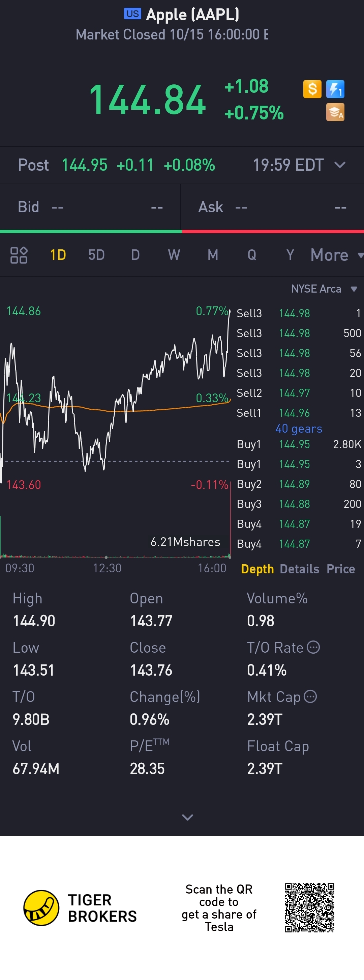364x980 pixels.
Task: Tap the Volume% value 0.98
Action: [261, 621]
